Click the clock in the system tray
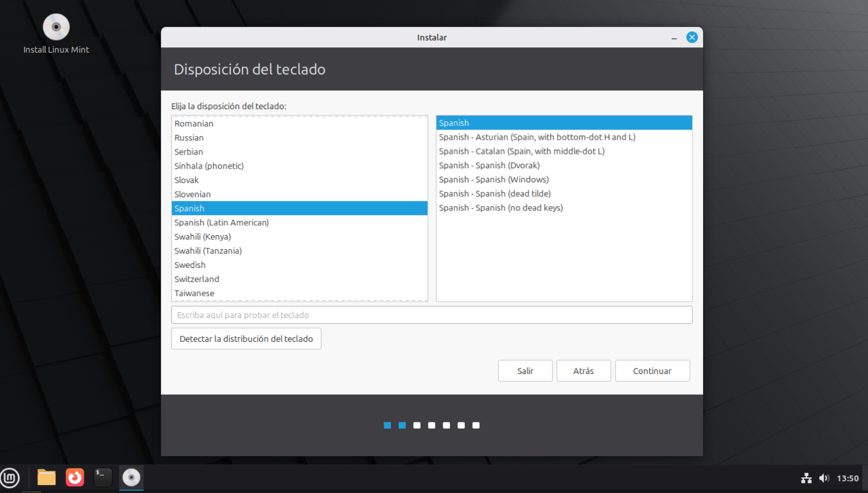Image resolution: width=868 pixels, height=493 pixels. [x=847, y=478]
